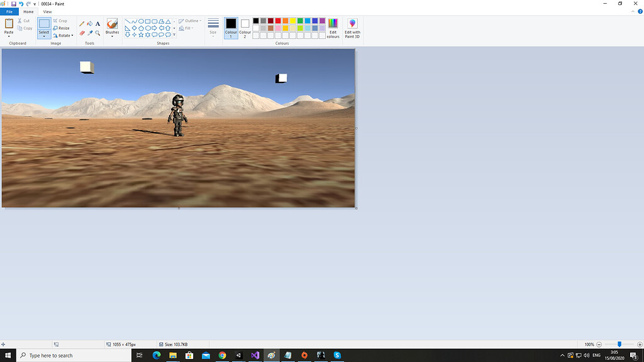
Task: Select the Oval shape
Action: (141, 21)
